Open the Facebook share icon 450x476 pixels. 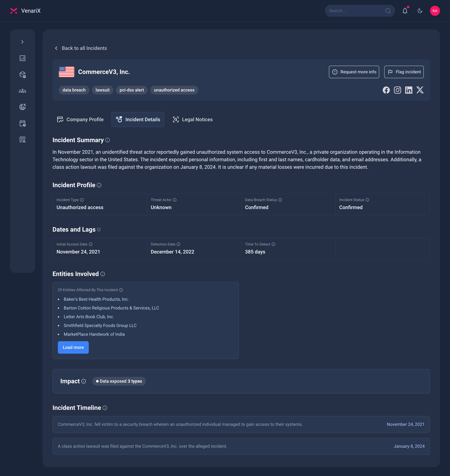386,90
